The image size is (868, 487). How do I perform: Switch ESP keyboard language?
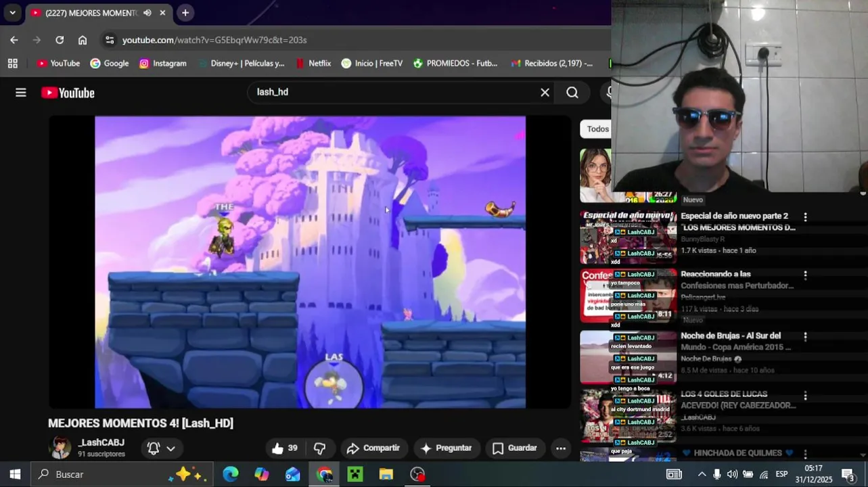[781, 474]
